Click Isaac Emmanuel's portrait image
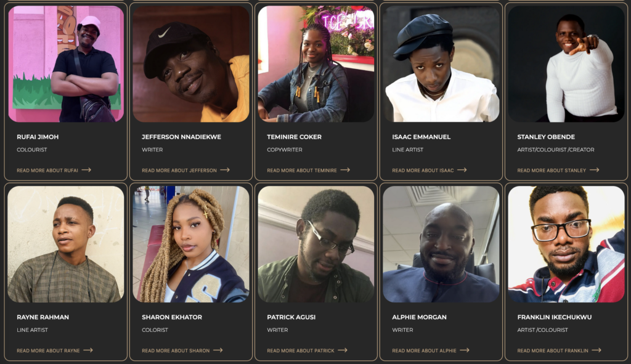Viewport: 631px width, 364px height. pyautogui.click(x=441, y=64)
